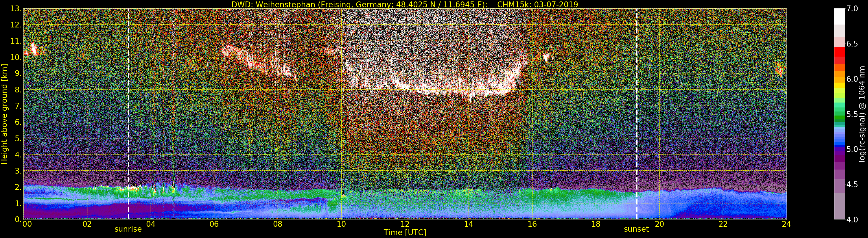Click the sunrise dashed vertical marker line
The image size is (868, 238).
tap(128, 114)
